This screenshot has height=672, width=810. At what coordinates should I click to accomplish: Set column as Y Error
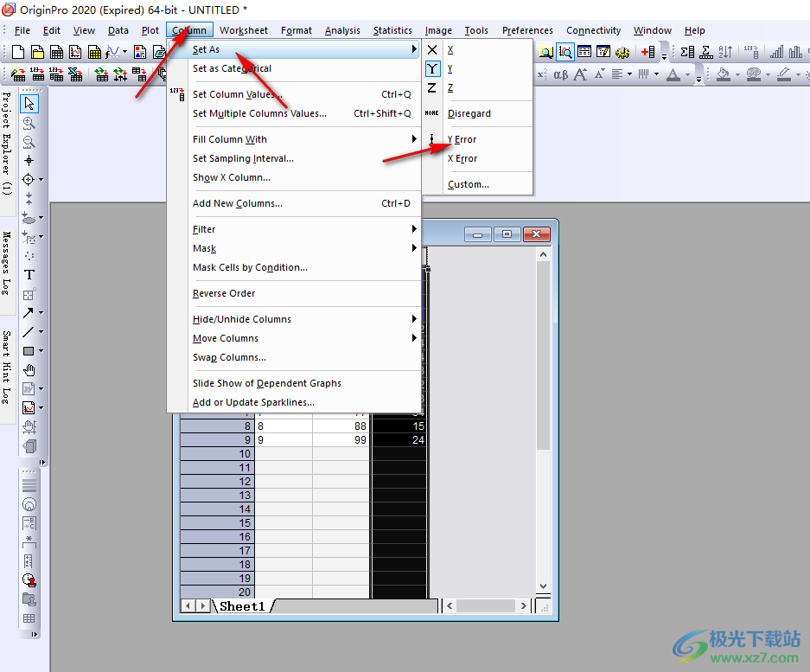tap(478, 139)
